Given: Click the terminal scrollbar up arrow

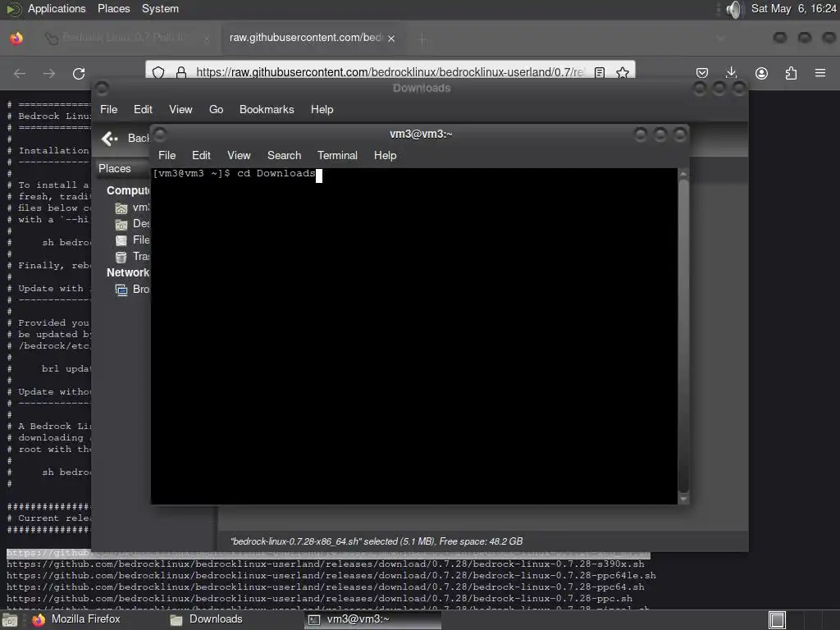Looking at the screenshot, I should pyautogui.click(x=683, y=174).
